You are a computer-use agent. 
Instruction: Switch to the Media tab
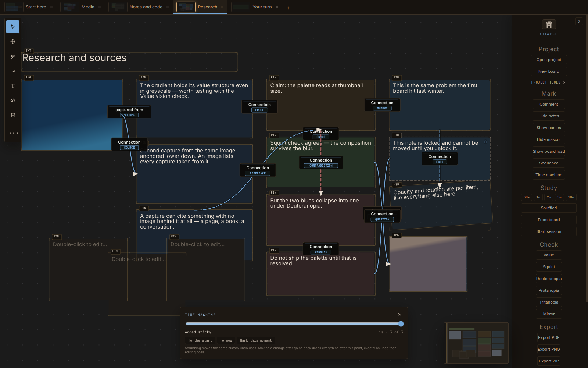[x=82, y=7]
